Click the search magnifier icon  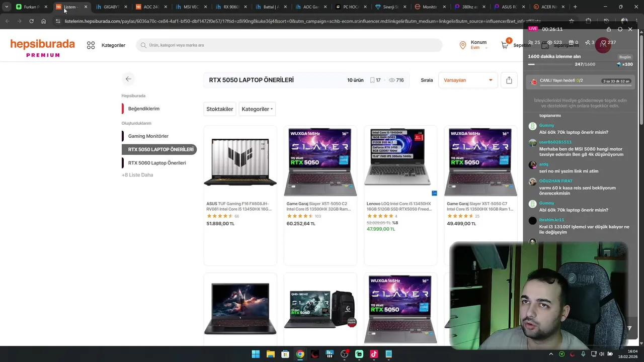pyautogui.click(x=143, y=45)
